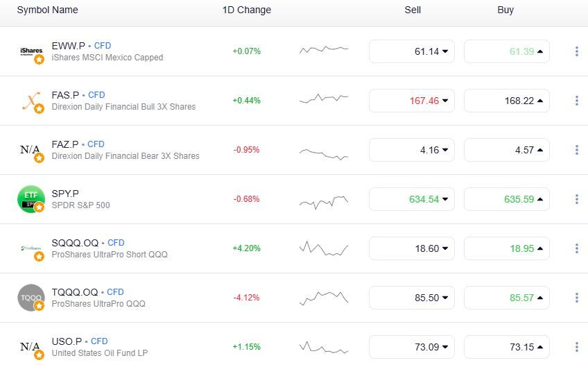View the TQQQ.OQ sparkline chart
Image resolution: width=588 pixels, height=365 pixels.
point(324,298)
